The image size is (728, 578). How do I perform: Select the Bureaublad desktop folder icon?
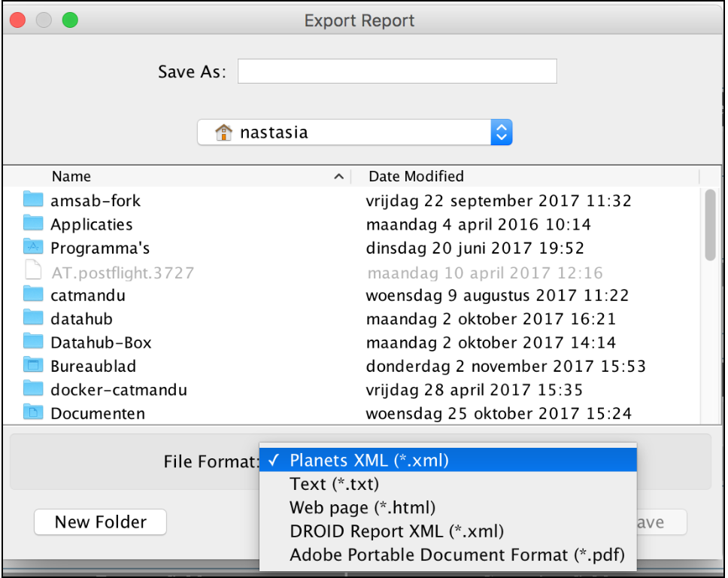point(33,366)
